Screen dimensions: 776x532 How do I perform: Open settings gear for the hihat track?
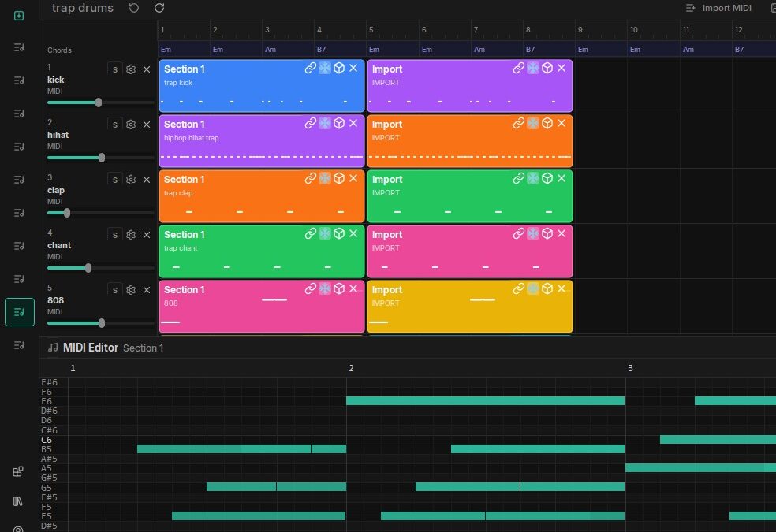(x=131, y=124)
